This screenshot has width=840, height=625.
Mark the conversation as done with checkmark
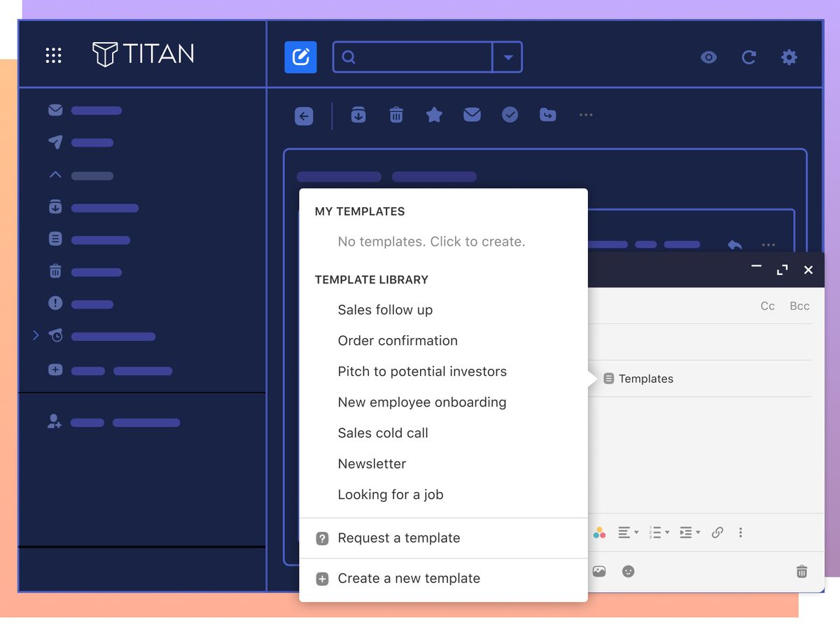[510, 114]
